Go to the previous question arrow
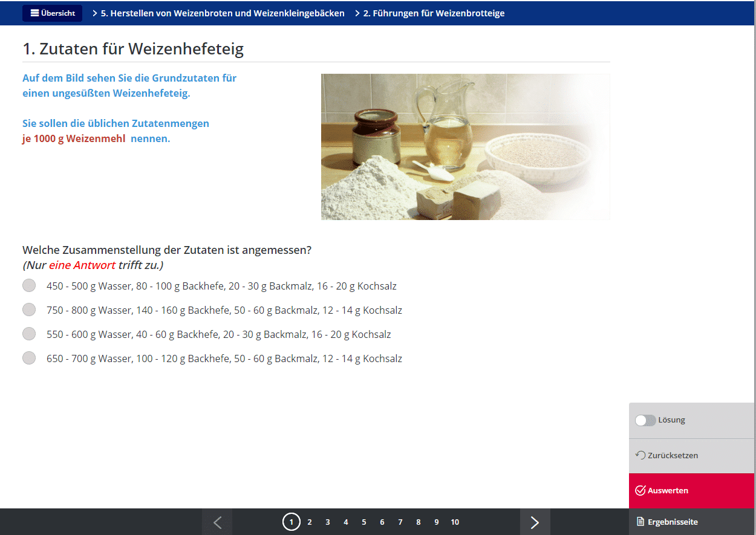Screen dimensions: 756x535 (x=217, y=522)
